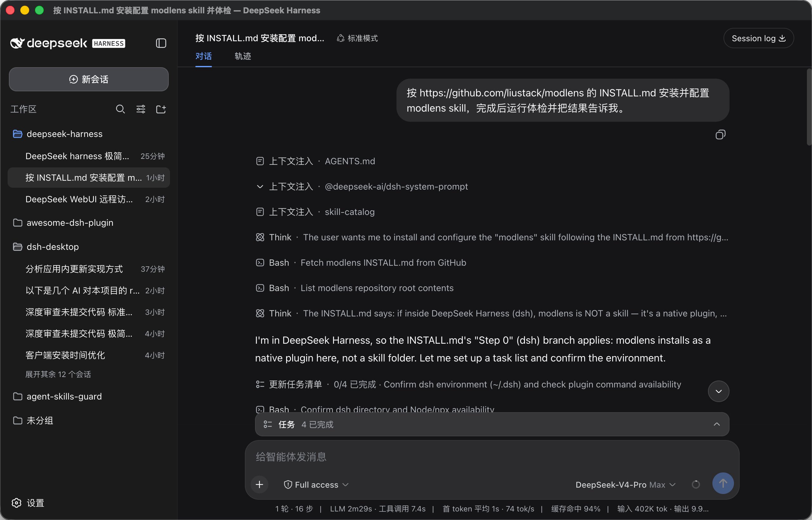Start a new conversation with 新会话
This screenshot has height=520, width=812.
click(x=88, y=79)
